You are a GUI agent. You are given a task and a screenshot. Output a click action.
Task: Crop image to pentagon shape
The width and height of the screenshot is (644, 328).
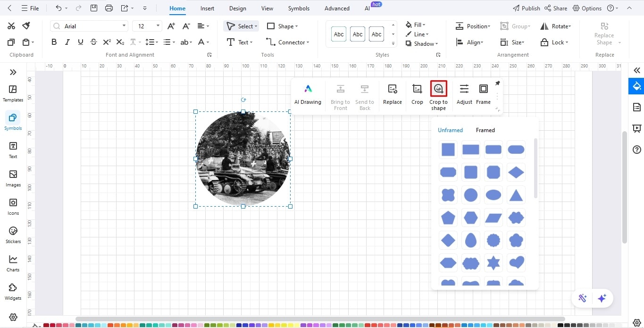coord(448,218)
